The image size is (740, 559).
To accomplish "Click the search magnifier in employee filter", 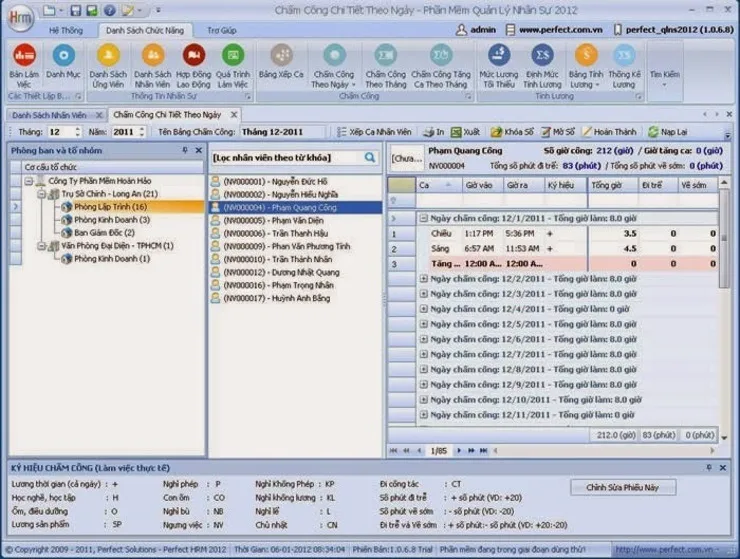I will (x=370, y=158).
